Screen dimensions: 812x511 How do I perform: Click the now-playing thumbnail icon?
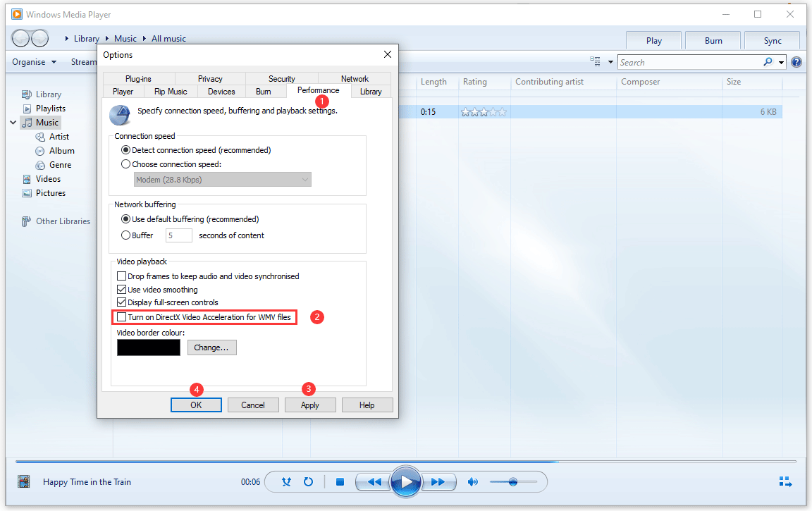coord(24,482)
